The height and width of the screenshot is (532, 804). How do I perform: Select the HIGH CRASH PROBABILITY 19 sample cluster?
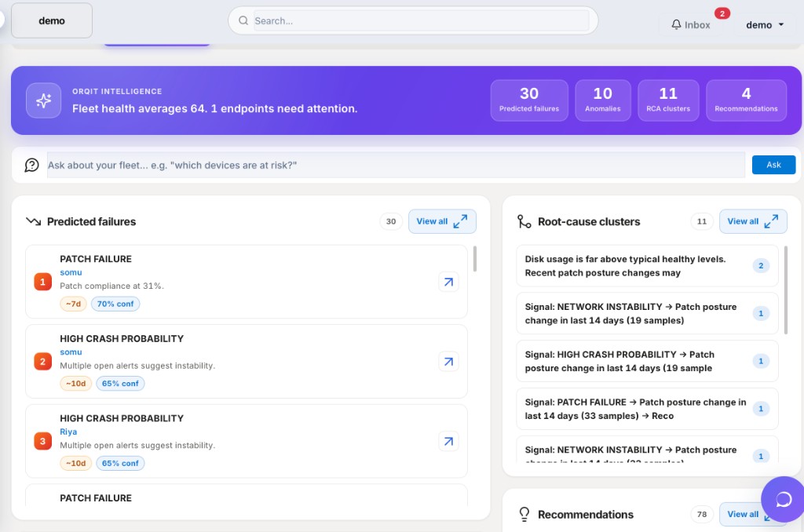647,361
